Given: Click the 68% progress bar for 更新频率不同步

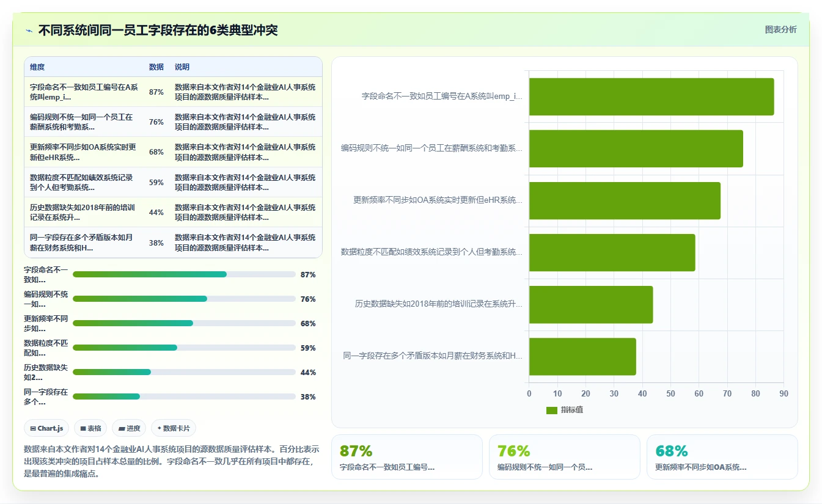Looking at the screenshot, I should click(184, 323).
